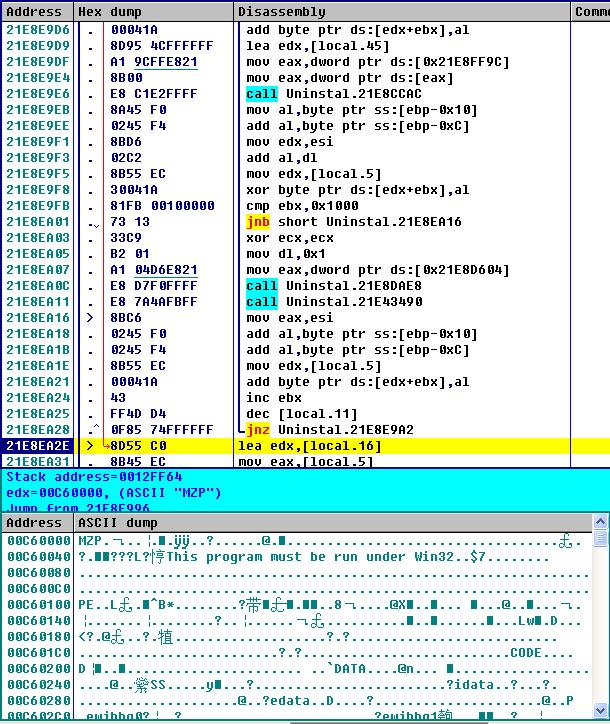Image resolution: width=610 pixels, height=724 pixels.
Task: Click the dump pane scrollbar thumb
Action: tap(600, 539)
